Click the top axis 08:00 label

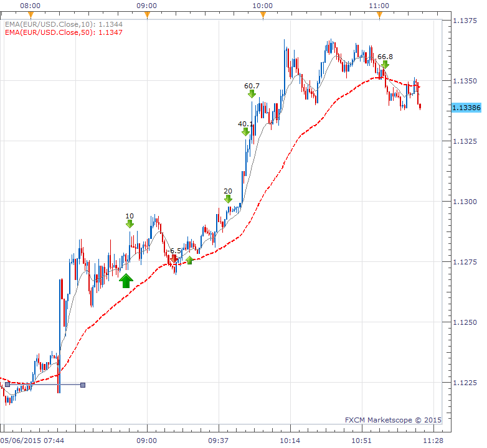[x=30, y=6]
